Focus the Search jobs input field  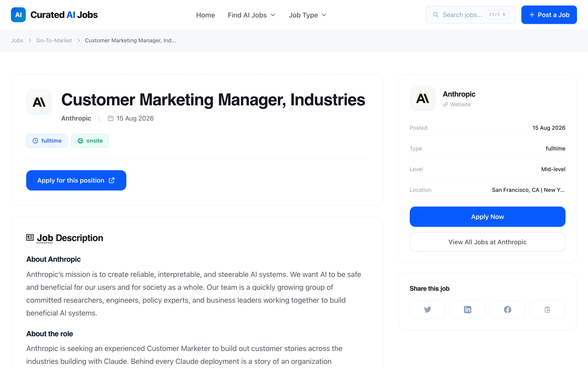pos(471,15)
